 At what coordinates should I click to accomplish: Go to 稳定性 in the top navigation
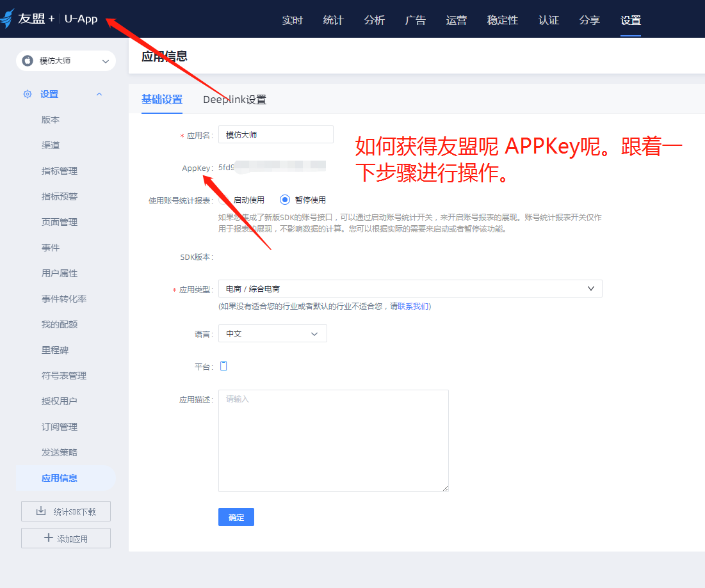coord(502,20)
